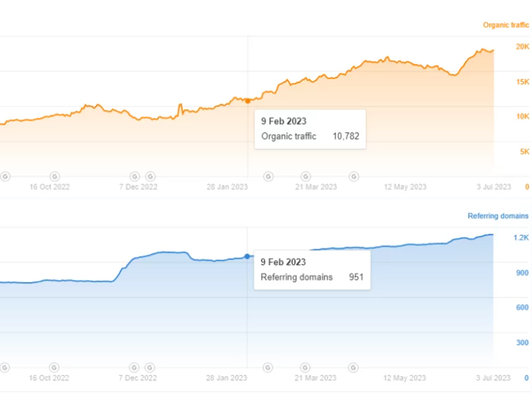The image size is (532, 399).
Task: Click Google marker above 21 Mar 2023 on referring domains chart
Action: [x=305, y=367]
